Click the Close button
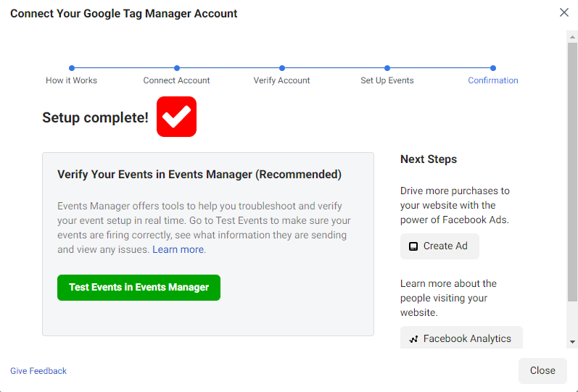578x392 pixels. coord(542,371)
